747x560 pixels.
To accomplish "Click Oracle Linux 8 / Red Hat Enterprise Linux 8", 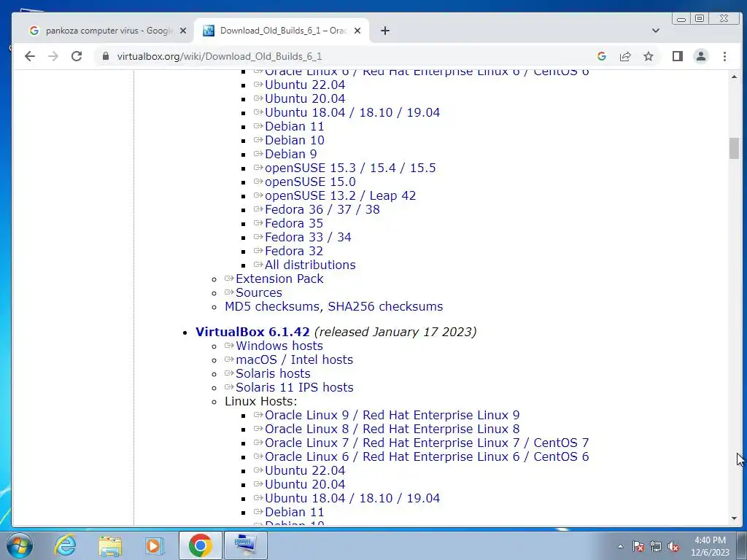I will tap(392, 429).
